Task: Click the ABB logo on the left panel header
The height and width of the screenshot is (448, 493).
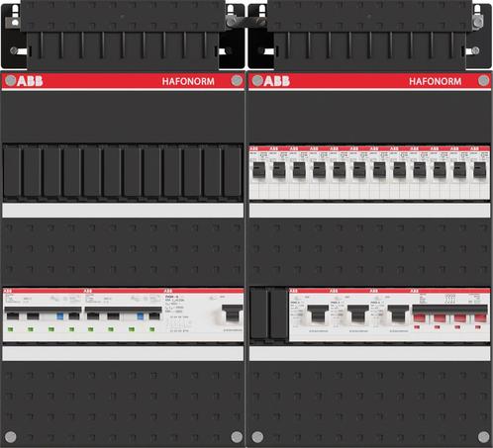Action: coord(30,81)
